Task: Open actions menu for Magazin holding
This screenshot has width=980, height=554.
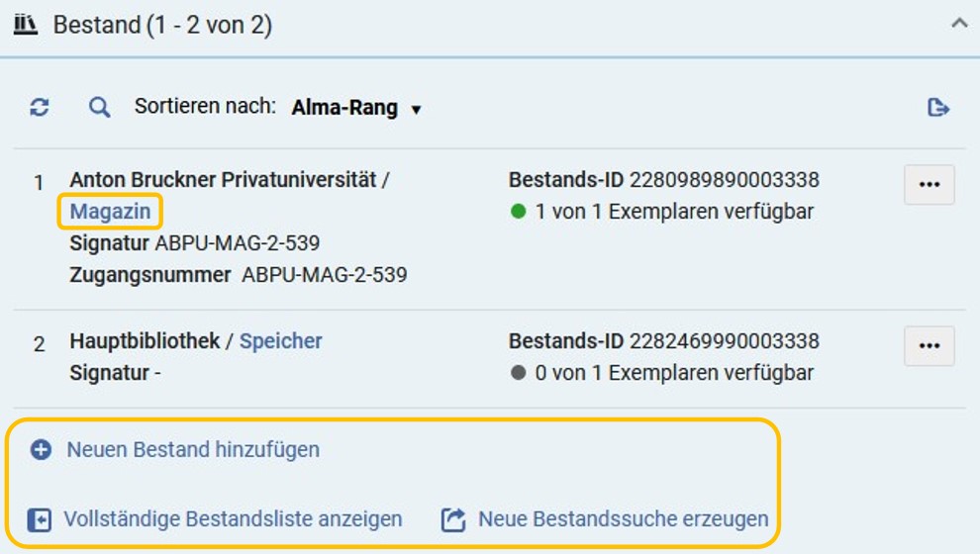Action: pos(930,184)
